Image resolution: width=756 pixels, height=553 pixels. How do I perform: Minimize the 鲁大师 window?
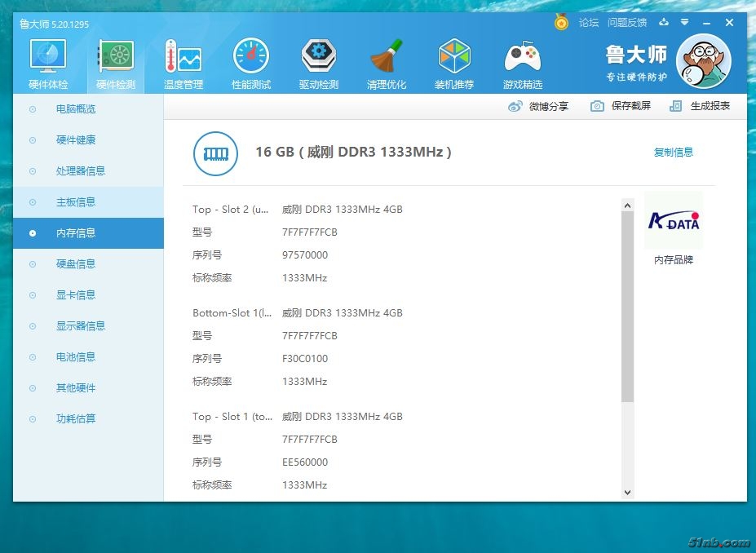click(707, 23)
